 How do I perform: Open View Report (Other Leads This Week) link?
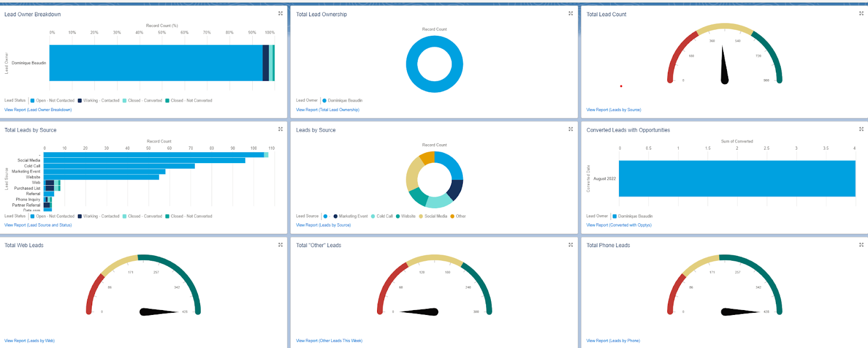coord(329,340)
